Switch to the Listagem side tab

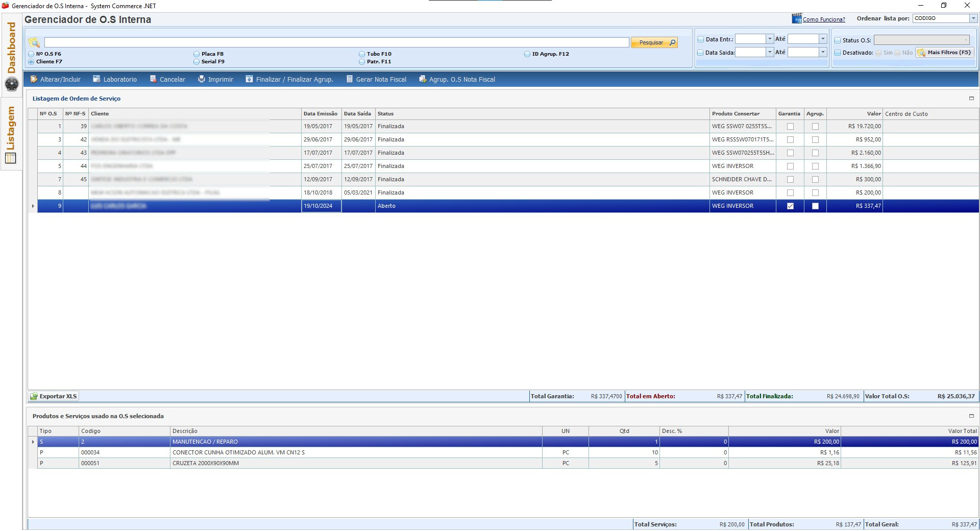11,129
